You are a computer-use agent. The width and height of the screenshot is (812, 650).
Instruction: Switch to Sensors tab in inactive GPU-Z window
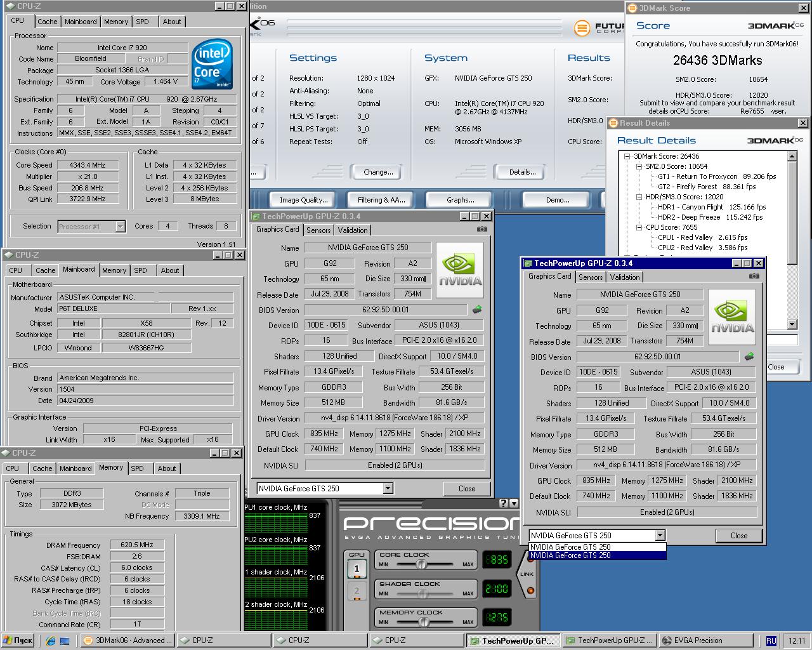pyautogui.click(x=318, y=230)
